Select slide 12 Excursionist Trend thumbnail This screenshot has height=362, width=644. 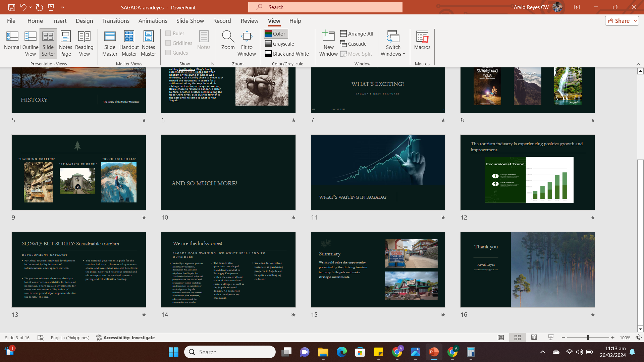[527, 172]
